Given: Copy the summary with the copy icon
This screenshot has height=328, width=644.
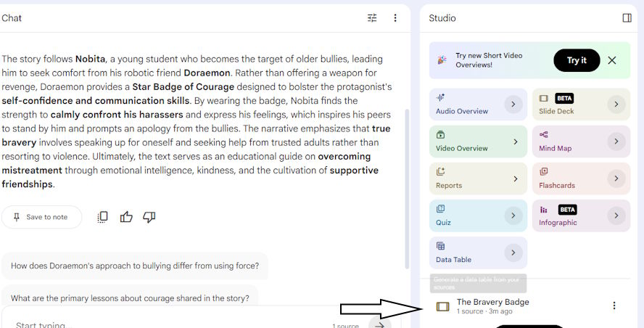Looking at the screenshot, I should click(x=103, y=217).
